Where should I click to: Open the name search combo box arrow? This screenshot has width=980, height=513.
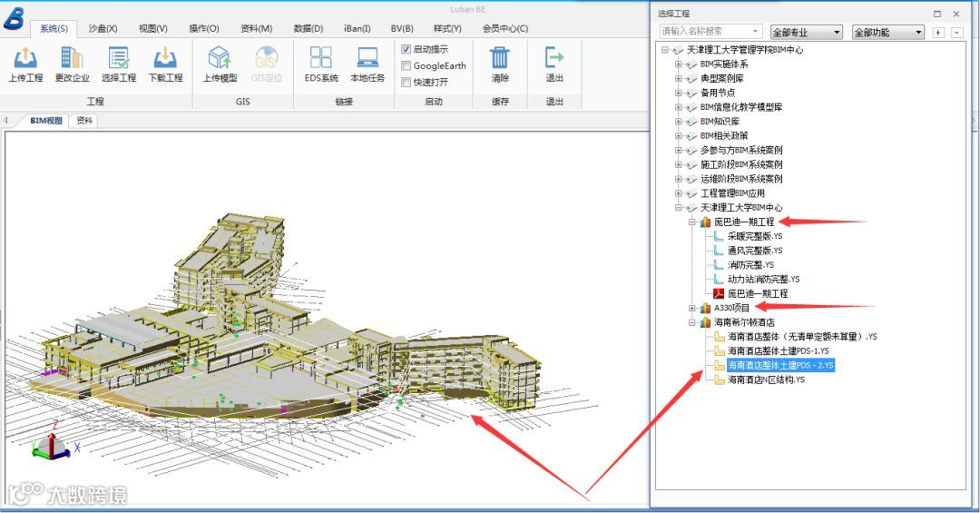[755, 31]
